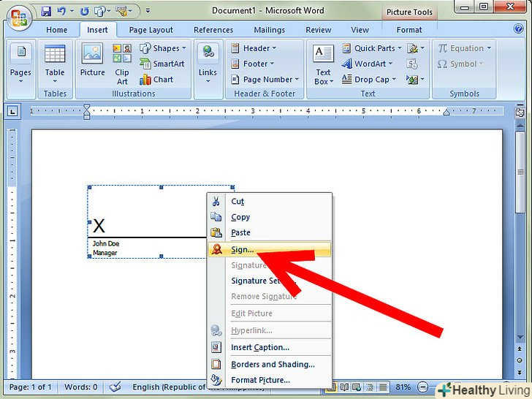Click the Office button orb
The width and height of the screenshot is (532, 399).
point(19,18)
